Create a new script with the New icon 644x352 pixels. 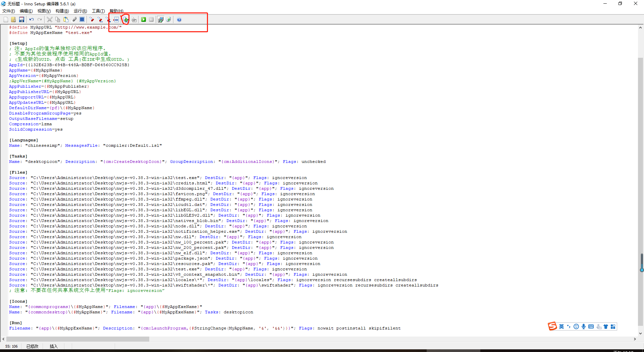(x=6, y=19)
